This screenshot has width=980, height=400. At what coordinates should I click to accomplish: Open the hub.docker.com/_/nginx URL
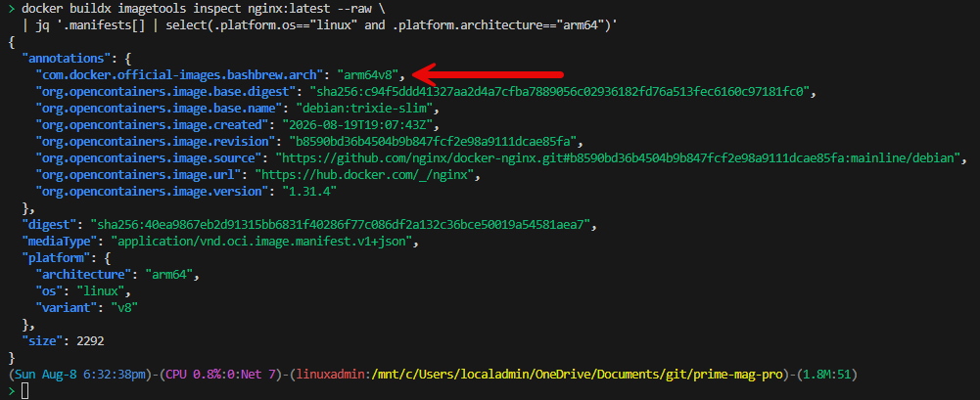[364, 173]
